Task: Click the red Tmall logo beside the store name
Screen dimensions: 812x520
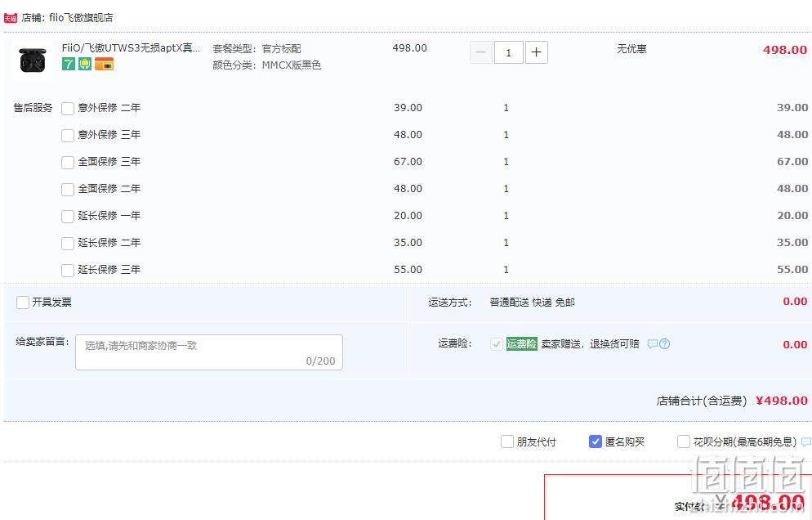Action: [x=11, y=18]
